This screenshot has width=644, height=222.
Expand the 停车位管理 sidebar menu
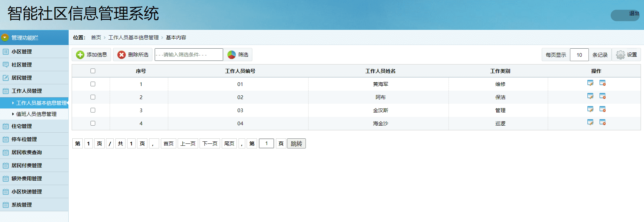click(34, 139)
